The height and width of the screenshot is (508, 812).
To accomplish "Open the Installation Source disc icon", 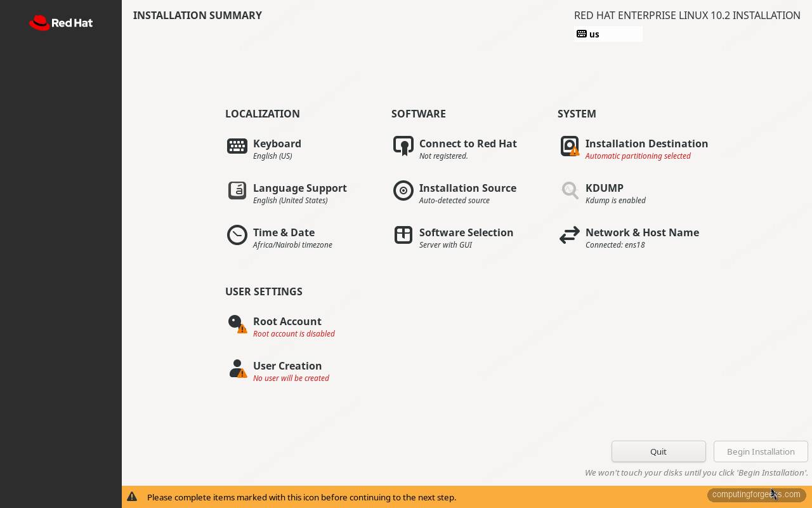I will (x=403, y=190).
